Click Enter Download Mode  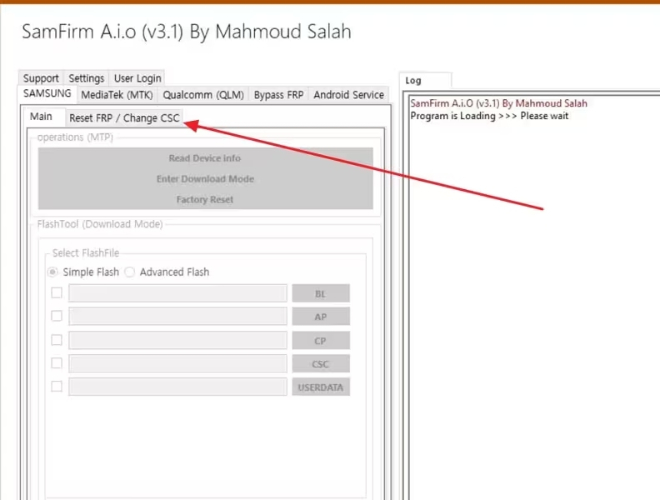click(205, 179)
